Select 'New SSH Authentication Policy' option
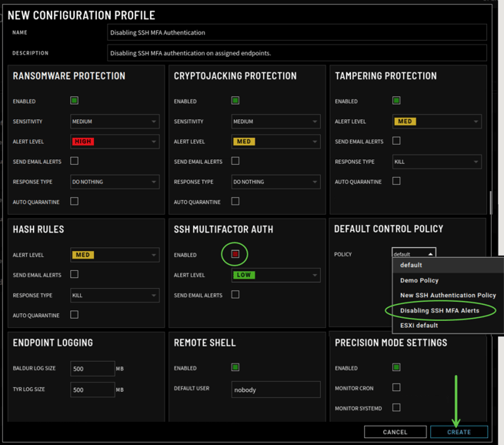 coord(448,295)
